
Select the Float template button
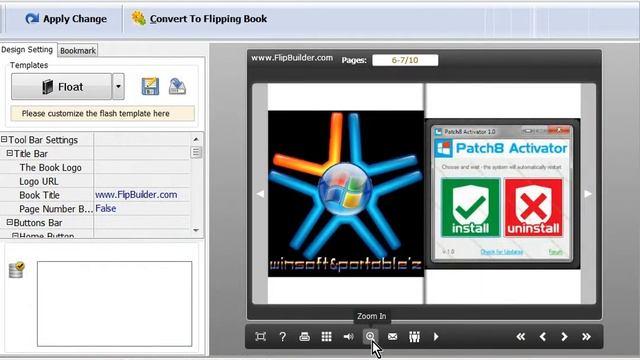(61, 87)
